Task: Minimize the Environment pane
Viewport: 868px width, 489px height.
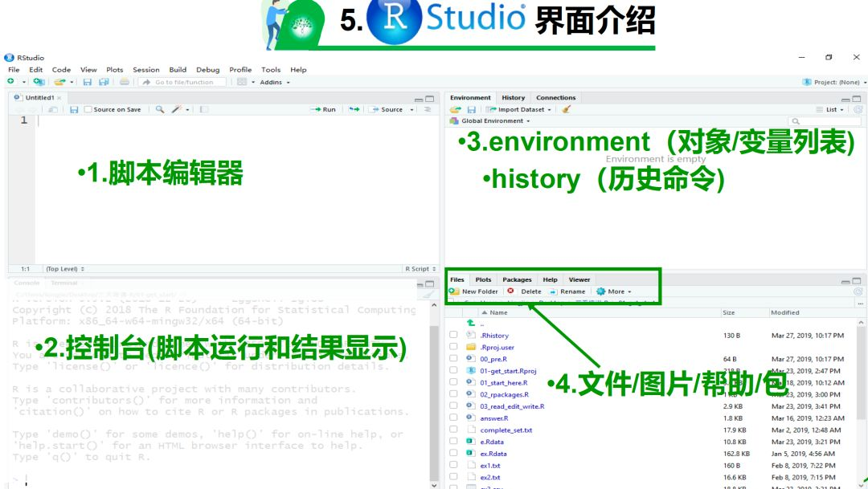Action: click(x=845, y=100)
